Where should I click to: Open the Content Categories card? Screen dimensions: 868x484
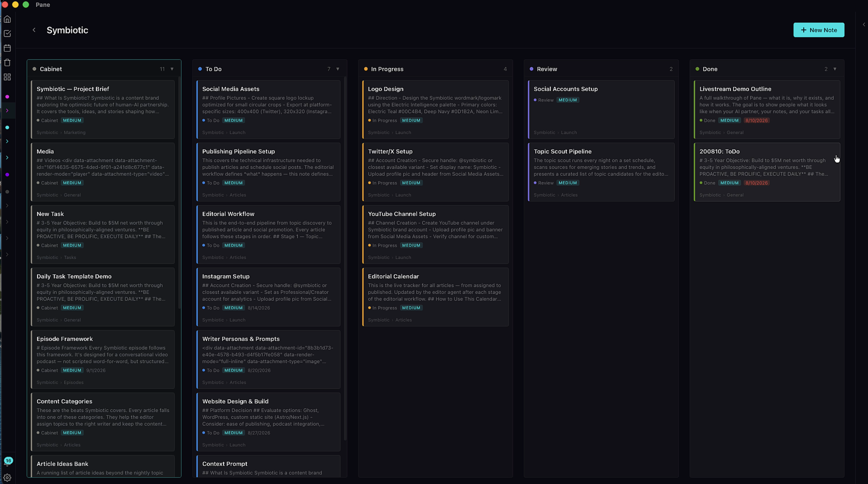tap(103, 422)
